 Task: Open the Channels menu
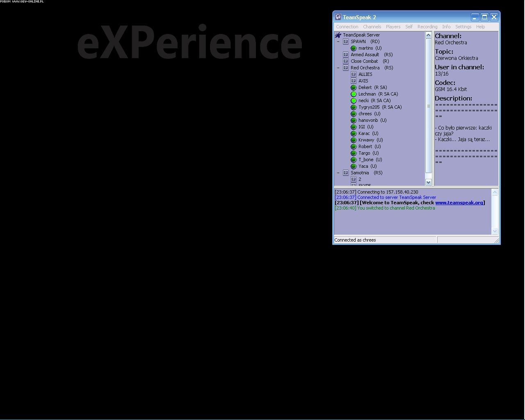372,27
